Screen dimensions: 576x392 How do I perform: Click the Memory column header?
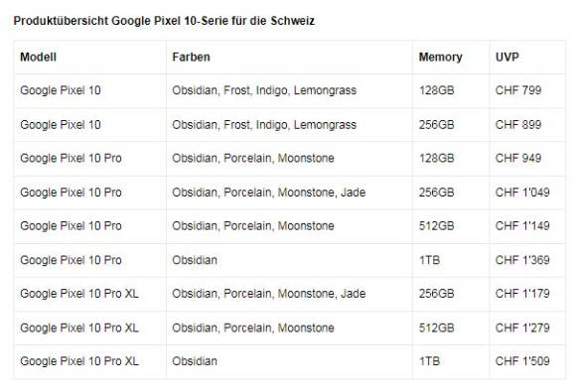click(x=441, y=57)
